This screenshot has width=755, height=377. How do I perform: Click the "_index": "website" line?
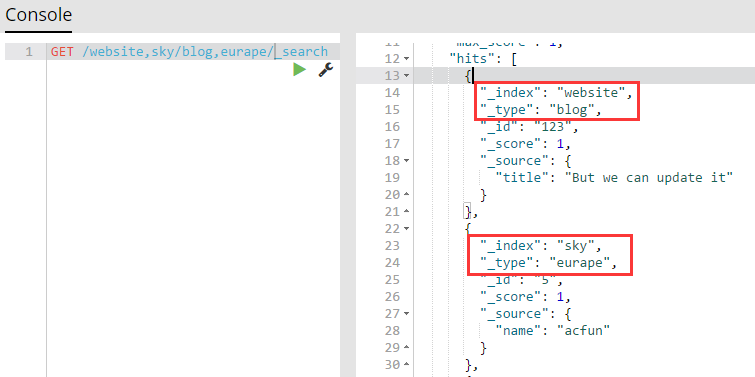point(555,92)
